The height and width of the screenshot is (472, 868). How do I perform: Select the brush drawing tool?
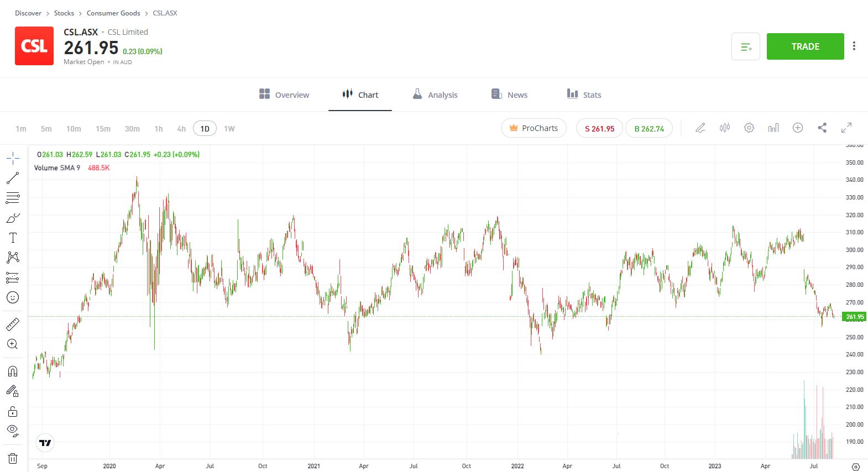coord(13,218)
